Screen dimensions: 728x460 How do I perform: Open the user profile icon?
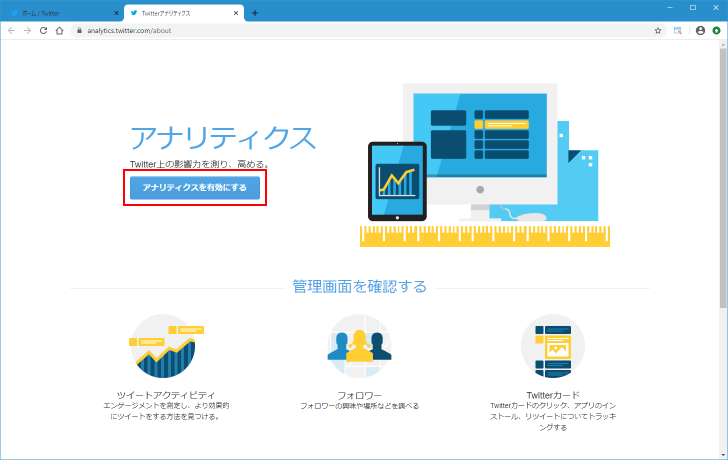pyautogui.click(x=701, y=31)
